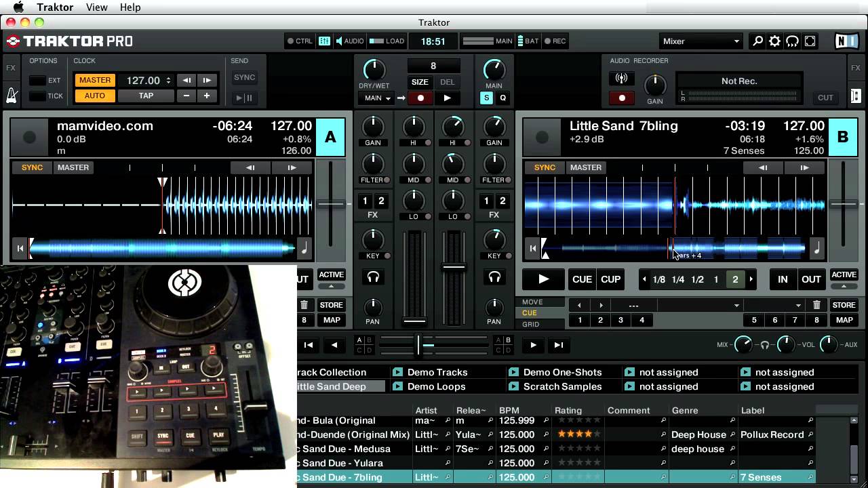Set loop IN point on deck B
The width and height of the screenshot is (868, 488).
783,279
